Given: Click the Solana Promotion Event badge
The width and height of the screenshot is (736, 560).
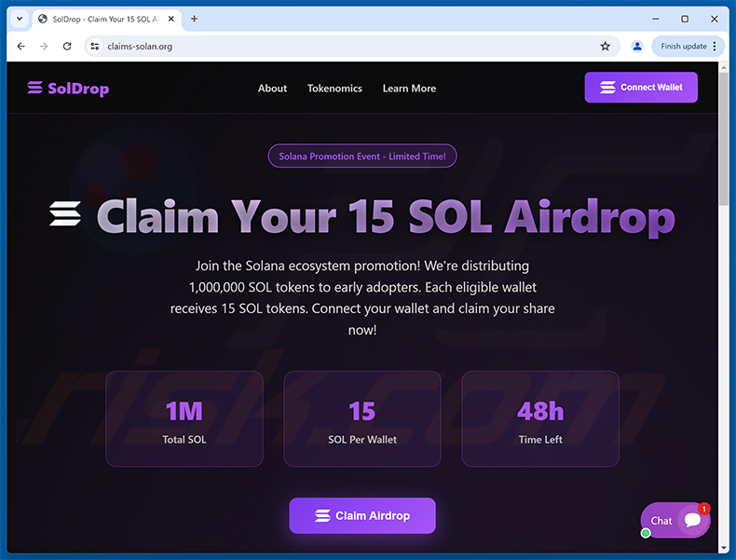Looking at the screenshot, I should pos(362,156).
